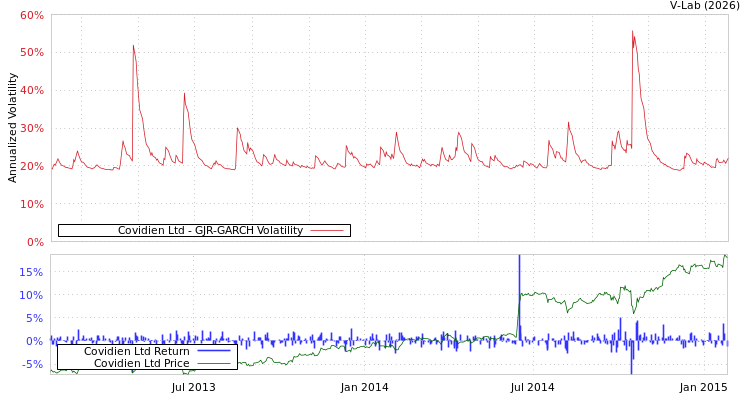
Task: Click the 5% label on return axis
Action: [34, 318]
